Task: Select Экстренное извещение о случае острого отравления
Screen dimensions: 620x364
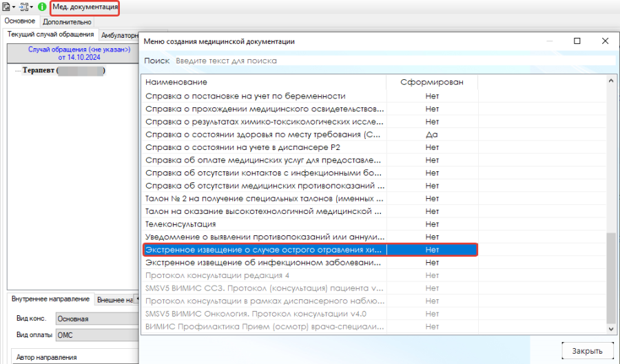Action: point(310,250)
